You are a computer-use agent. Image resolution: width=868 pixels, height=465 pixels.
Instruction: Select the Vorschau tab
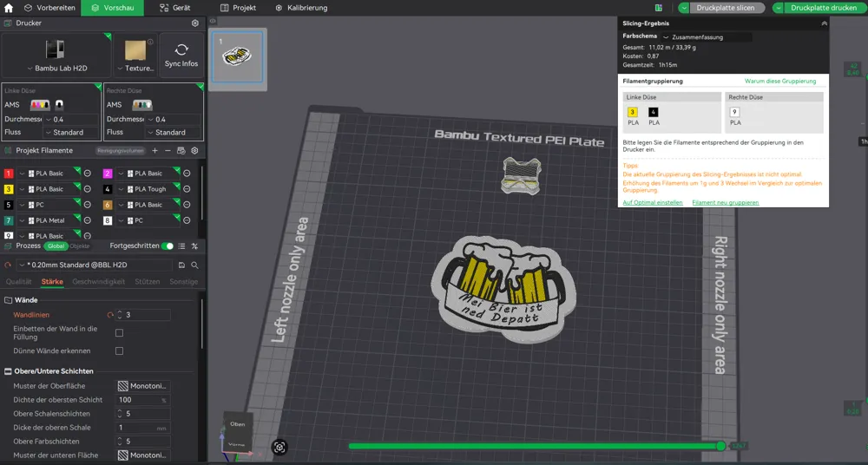point(112,8)
